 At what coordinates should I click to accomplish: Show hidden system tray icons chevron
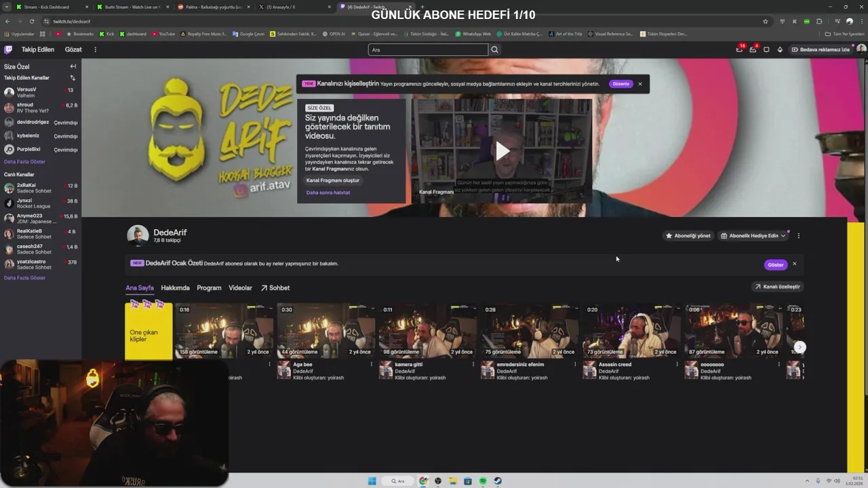coord(808,481)
